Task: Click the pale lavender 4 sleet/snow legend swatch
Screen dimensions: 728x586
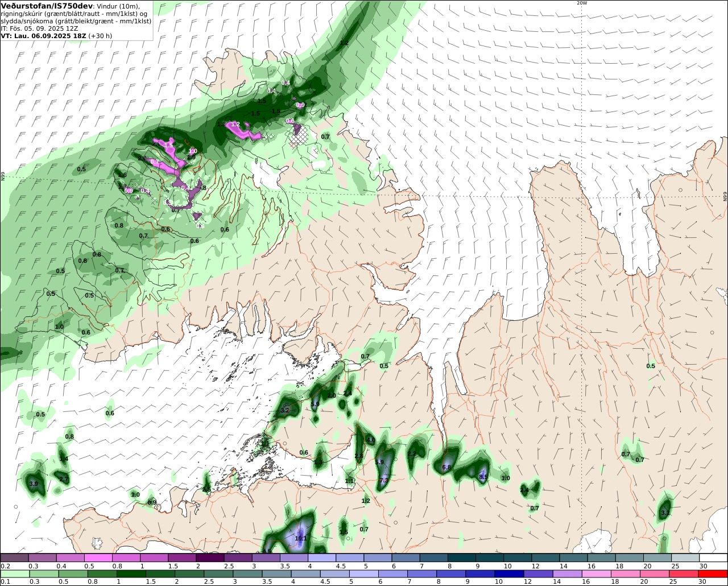Action: point(321,558)
